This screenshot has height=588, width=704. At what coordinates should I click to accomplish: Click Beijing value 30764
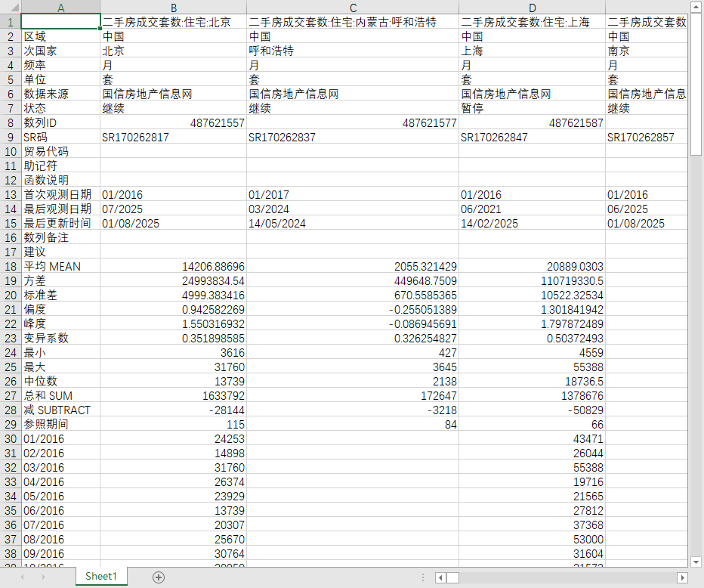click(x=173, y=554)
